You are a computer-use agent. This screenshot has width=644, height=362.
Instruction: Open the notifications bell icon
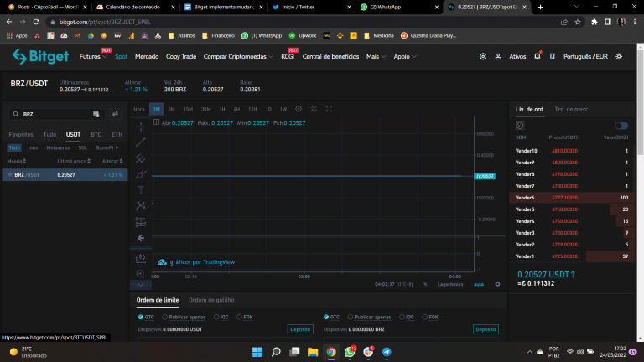538,57
